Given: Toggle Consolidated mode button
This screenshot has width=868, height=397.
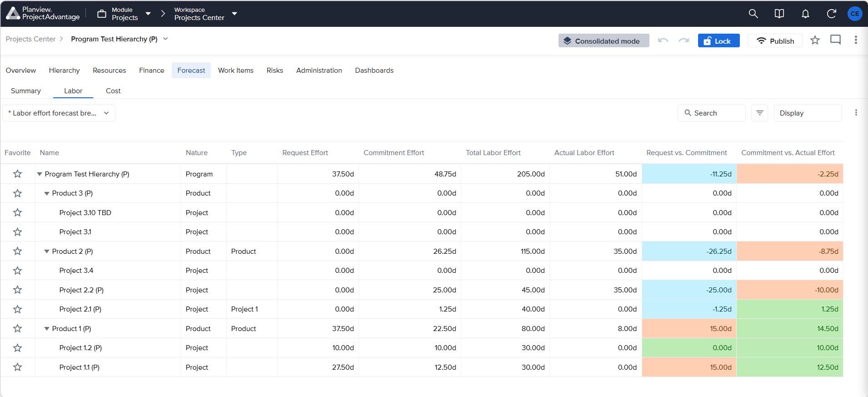Looking at the screenshot, I should pos(604,40).
